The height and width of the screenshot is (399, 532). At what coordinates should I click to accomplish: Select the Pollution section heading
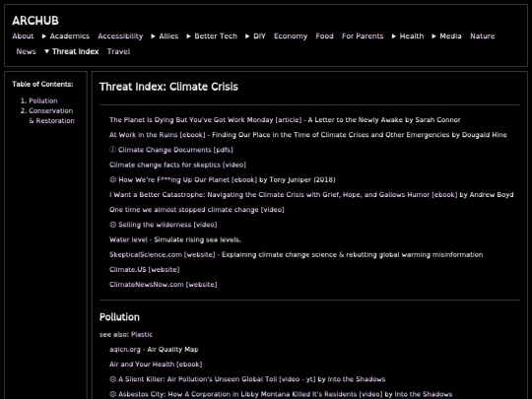(x=119, y=317)
